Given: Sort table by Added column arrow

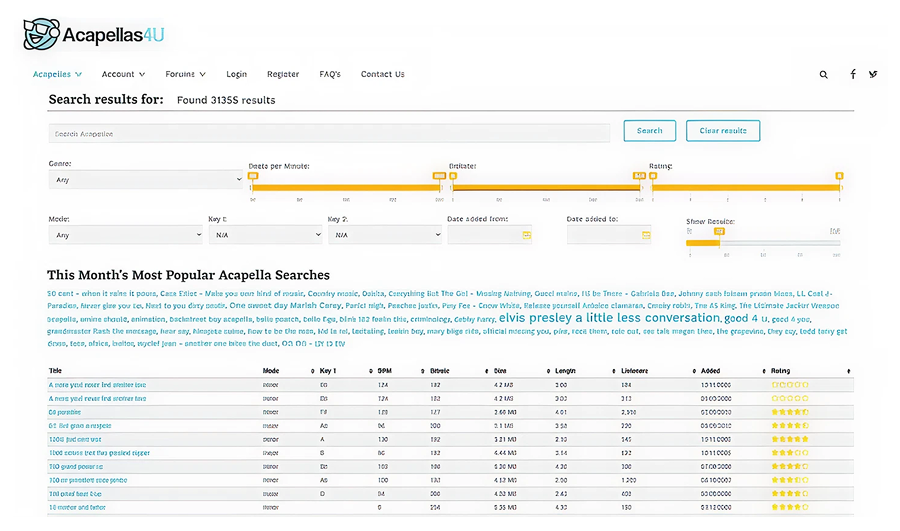Looking at the screenshot, I should click(763, 371).
